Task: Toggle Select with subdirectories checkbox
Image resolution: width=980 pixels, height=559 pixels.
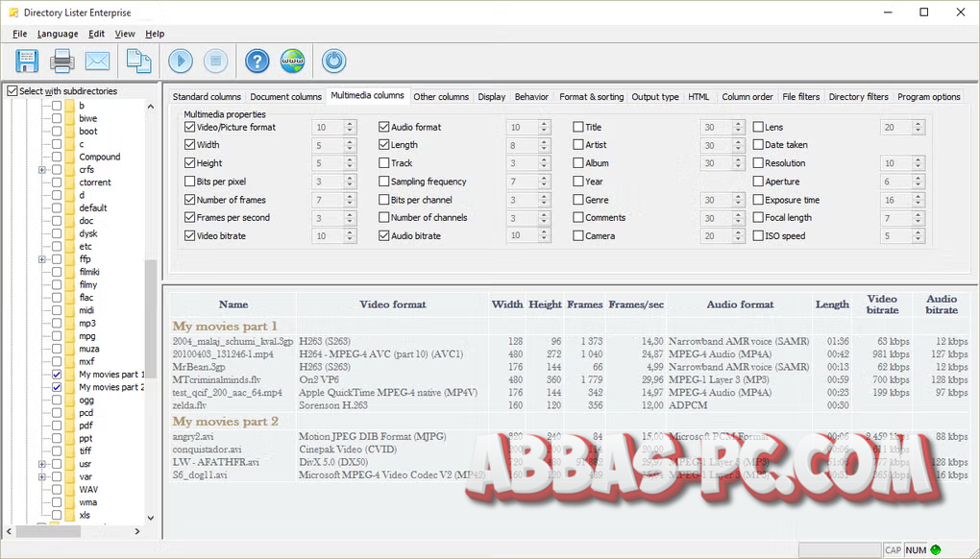Action: click(12, 91)
